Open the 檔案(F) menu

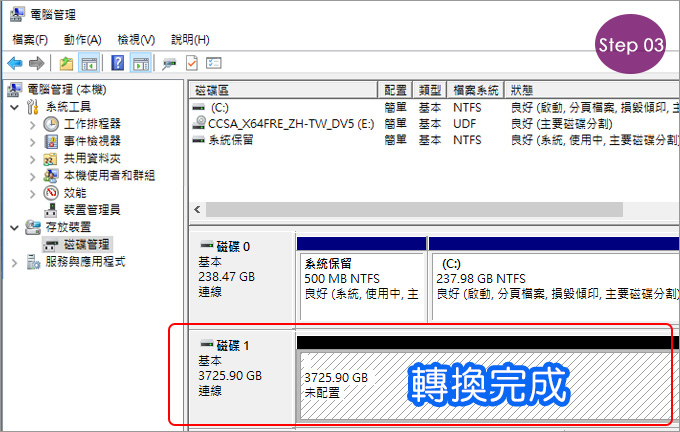click(30, 40)
